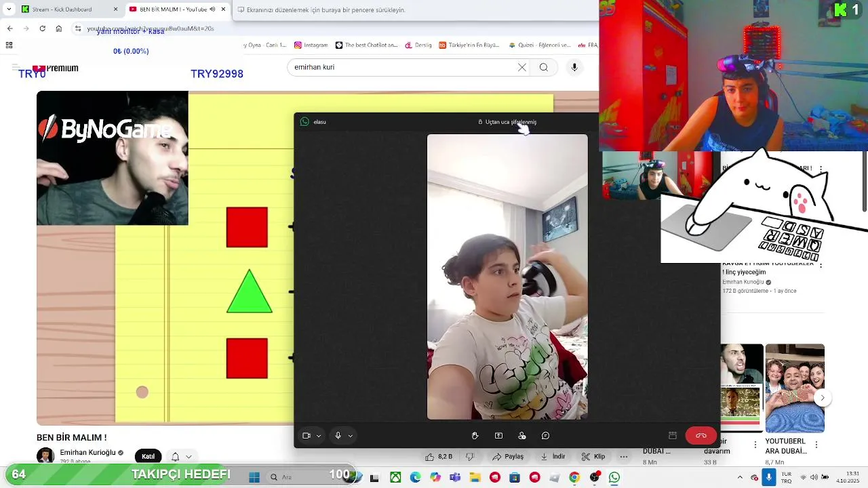
Task: View site information icon in address bar
Action: [78, 28]
